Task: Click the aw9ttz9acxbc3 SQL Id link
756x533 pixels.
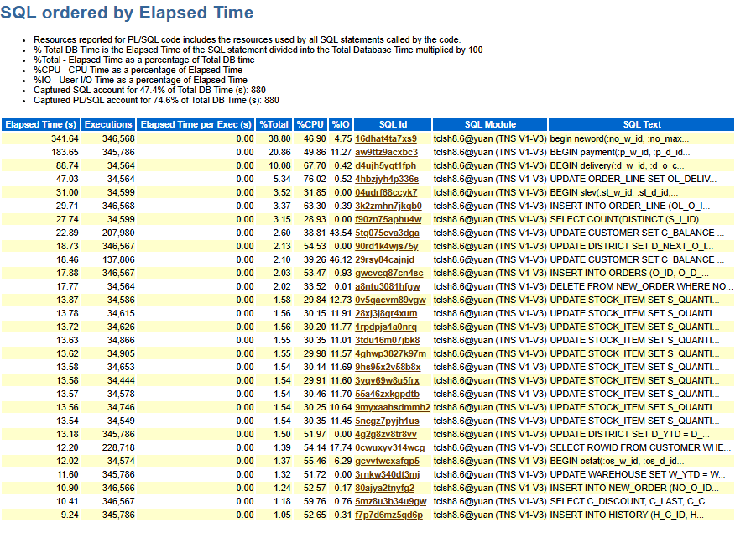Action: click(x=400, y=152)
